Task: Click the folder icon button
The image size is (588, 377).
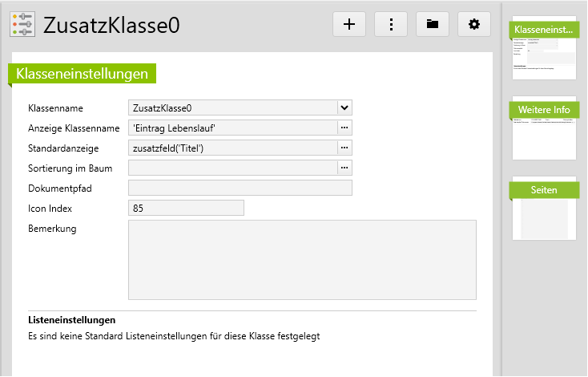Action: (x=433, y=25)
